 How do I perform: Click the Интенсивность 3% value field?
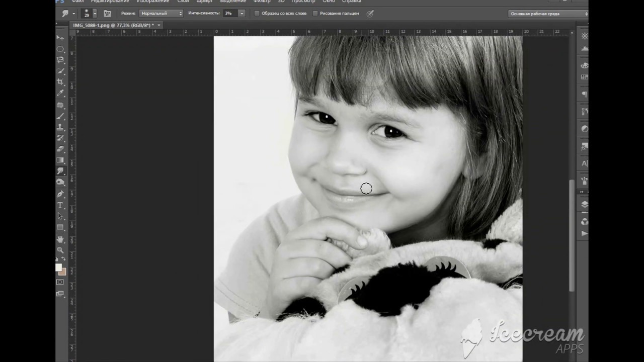click(230, 14)
